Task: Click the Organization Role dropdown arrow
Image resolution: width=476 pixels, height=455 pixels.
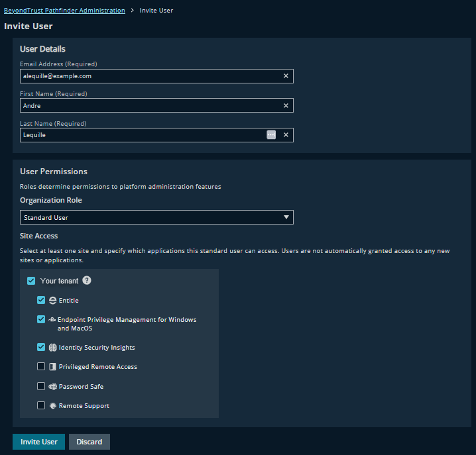Action: [286, 217]
